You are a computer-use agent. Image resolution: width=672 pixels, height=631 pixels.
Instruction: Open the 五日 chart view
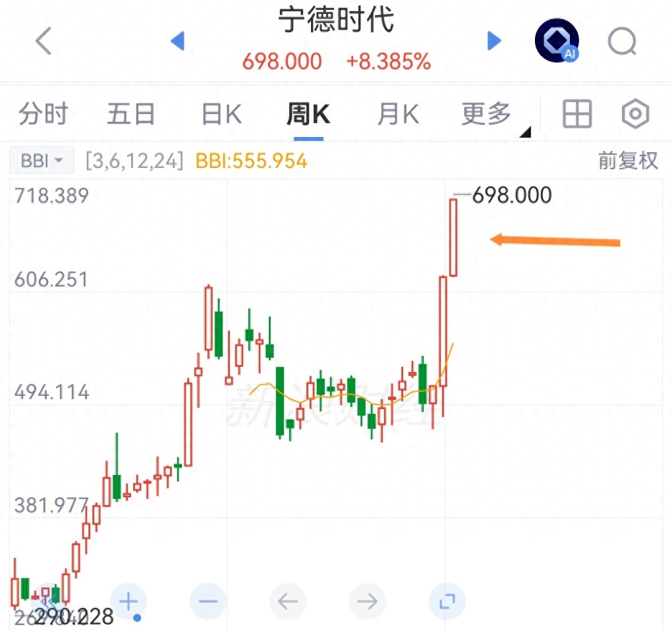130,114
